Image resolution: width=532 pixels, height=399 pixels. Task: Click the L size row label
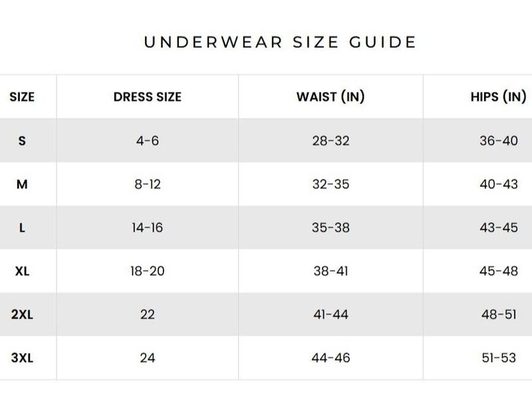pos(22,227)
